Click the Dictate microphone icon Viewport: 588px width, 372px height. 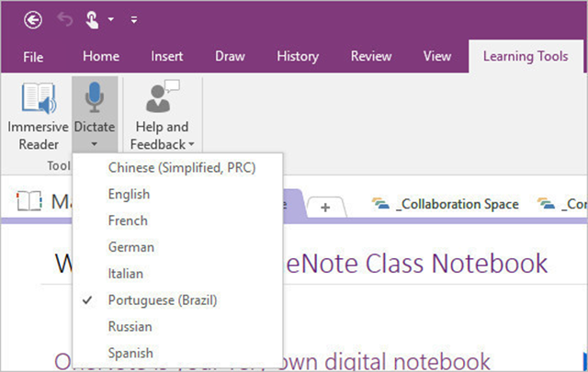point(94,97)
